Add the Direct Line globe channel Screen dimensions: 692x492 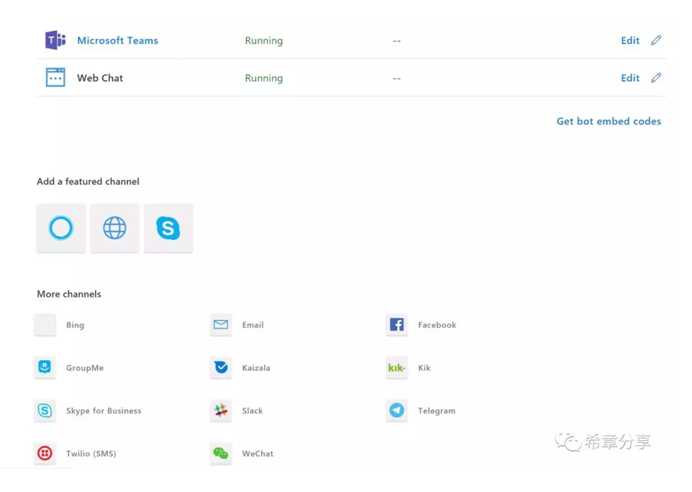pos(115,228)
